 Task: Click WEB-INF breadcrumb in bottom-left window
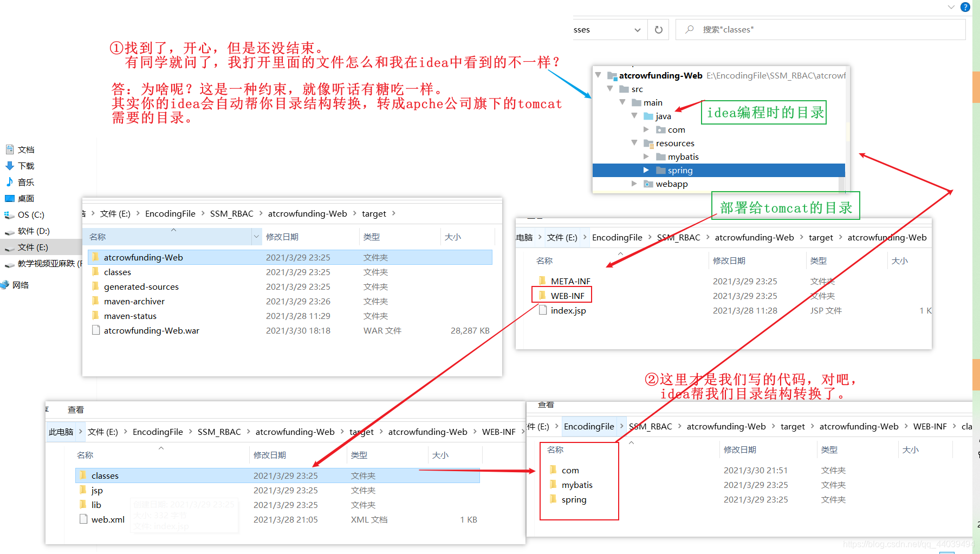pos(498,432)
